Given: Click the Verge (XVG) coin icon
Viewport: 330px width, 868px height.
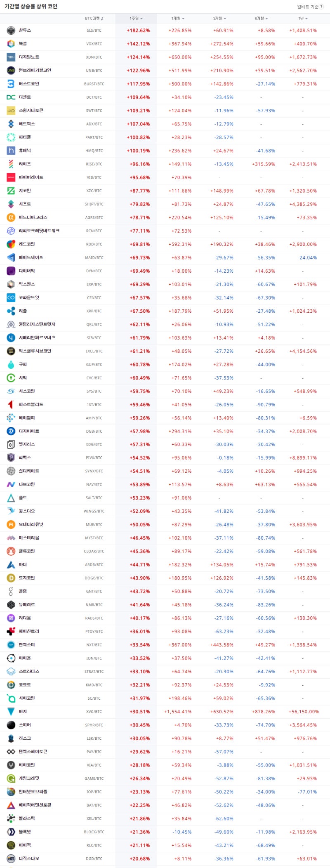Looking at the screenshot, I should tap(11, 712).
